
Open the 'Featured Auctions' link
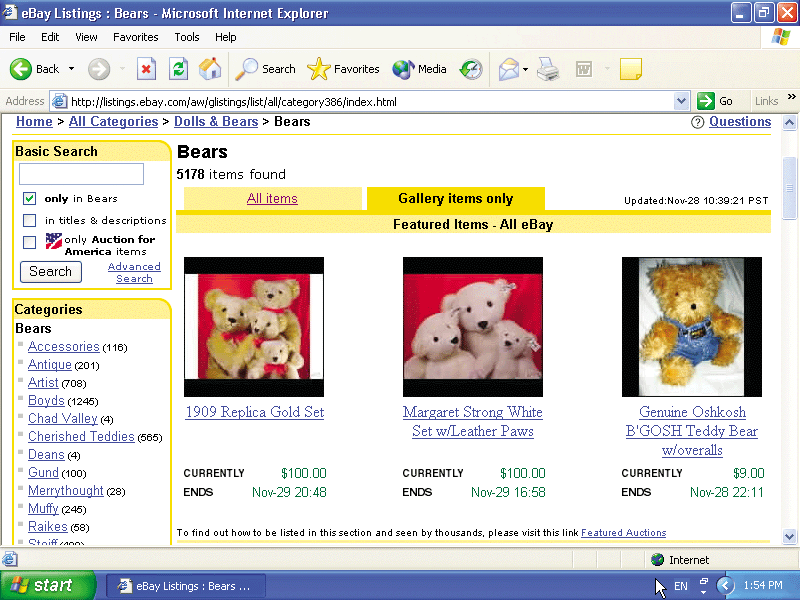coord(623,533)
